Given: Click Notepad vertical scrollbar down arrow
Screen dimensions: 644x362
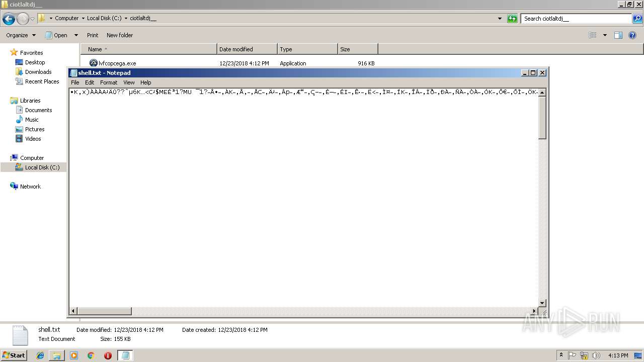Looking at the screenshot, I should [x=542, y=303].
